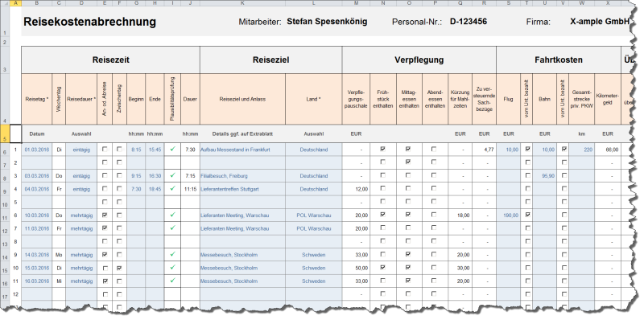Open Land selection 'Schweden' for 16.03.2016
This screenshot has height=320, width=644.
tap(314, 281)
